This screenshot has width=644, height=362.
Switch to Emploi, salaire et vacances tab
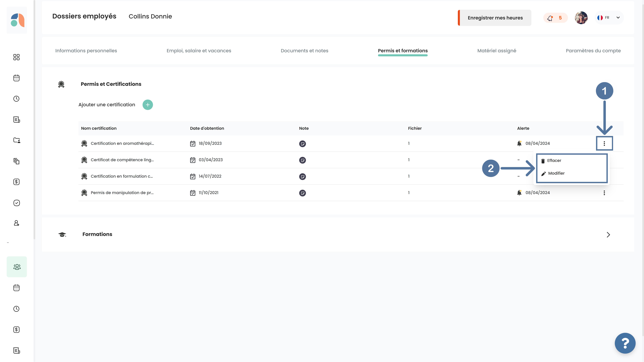pos(199,51)
